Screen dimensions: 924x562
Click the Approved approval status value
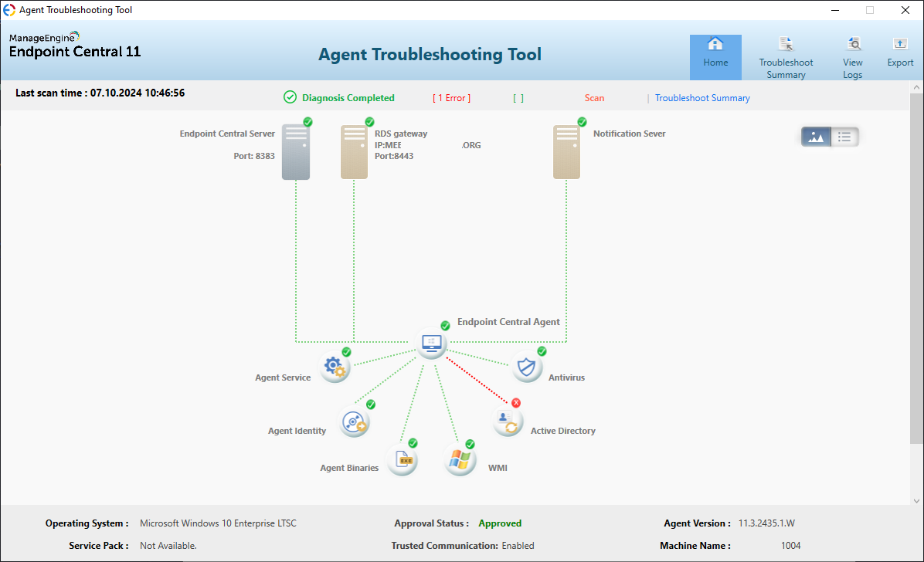pos(500,523)
